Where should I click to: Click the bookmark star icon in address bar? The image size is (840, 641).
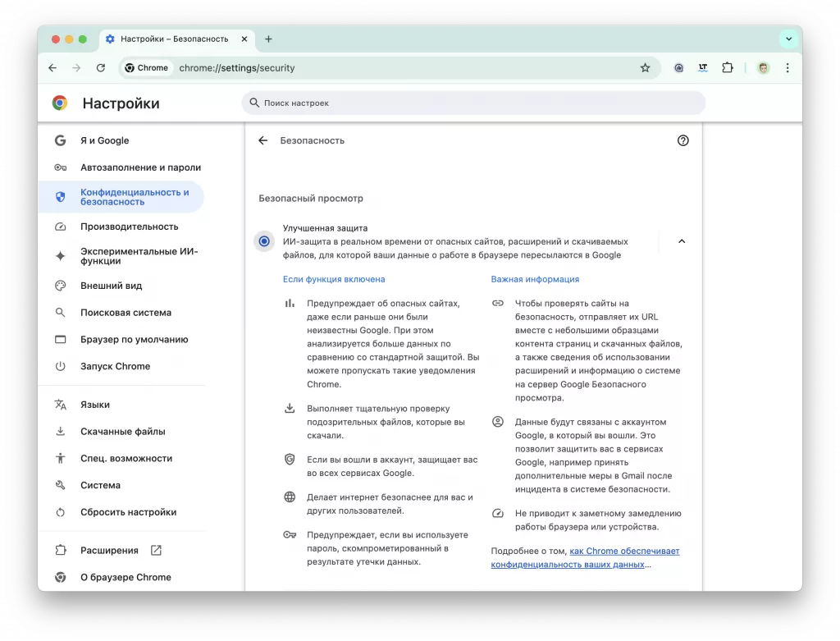click(x=645, y=68)
